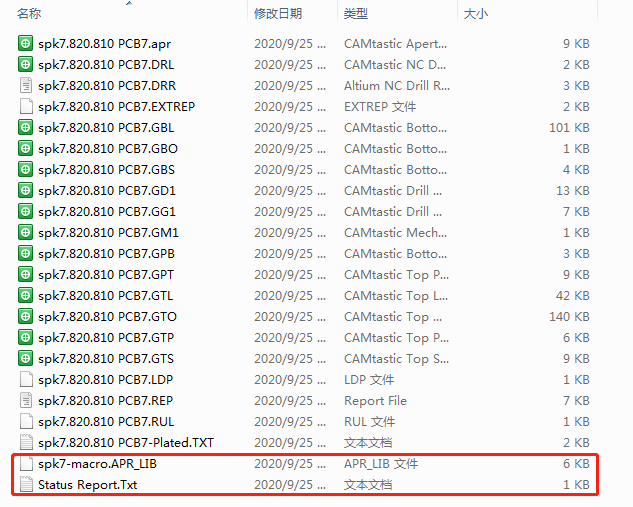Click the green icon next to PCB7.GTO
Viewport: 633px width, 507px height.
pyautogui.click(x=25, y=316)
